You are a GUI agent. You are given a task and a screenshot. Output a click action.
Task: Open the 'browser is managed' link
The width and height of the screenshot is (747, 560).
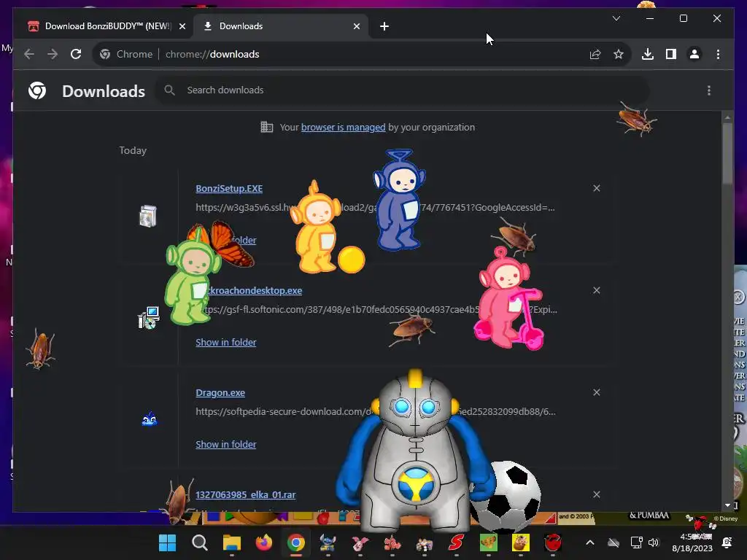tap(343, 127)
